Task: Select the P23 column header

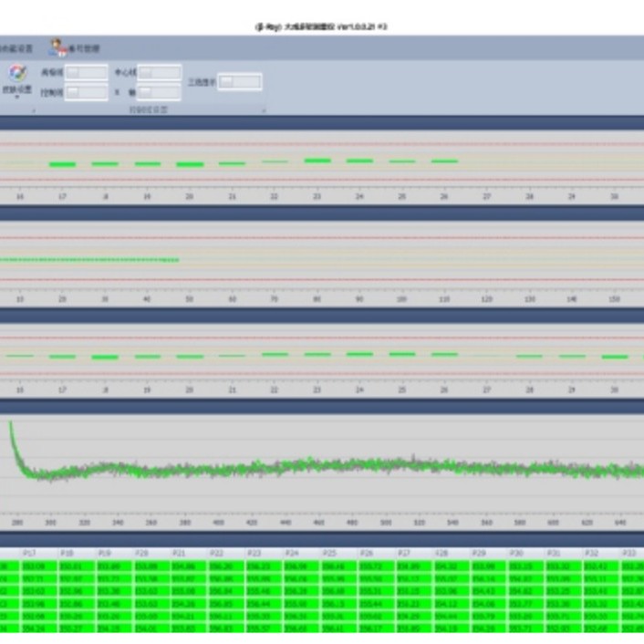Action: [265, 554]
